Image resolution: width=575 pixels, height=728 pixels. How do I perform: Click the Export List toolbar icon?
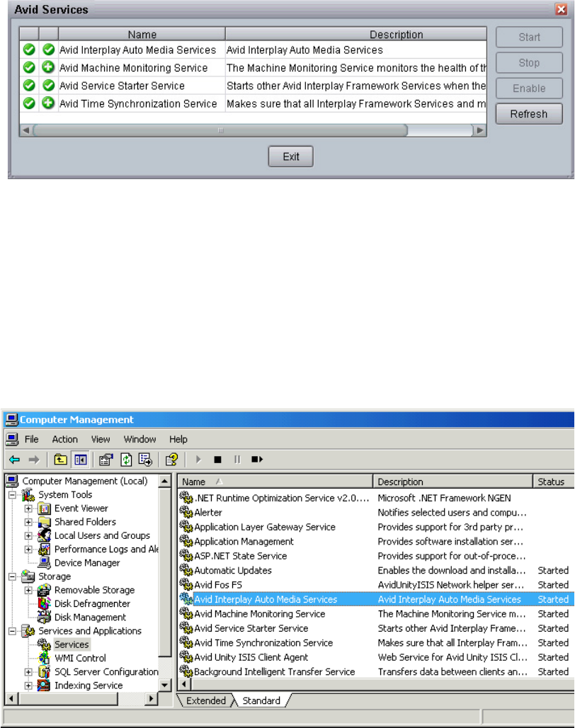coord(145,460)
